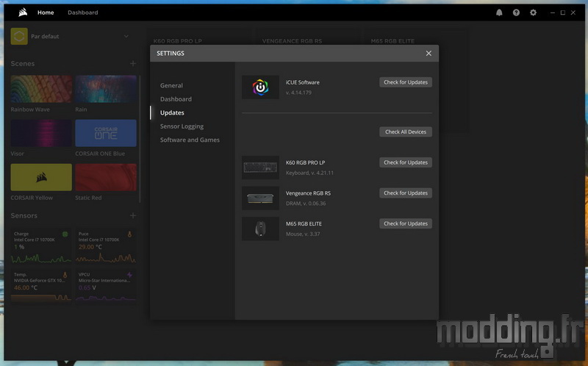Open Sensor Logging settings section
588x366 pixels.
tap(182, 126)
